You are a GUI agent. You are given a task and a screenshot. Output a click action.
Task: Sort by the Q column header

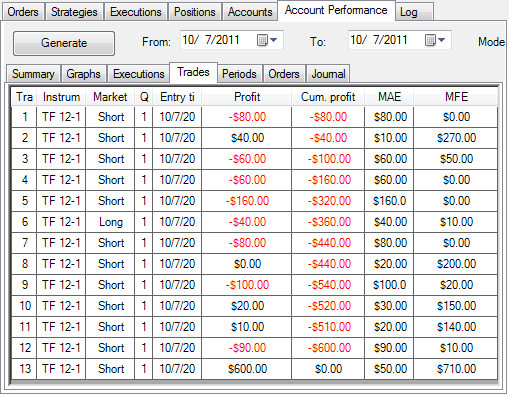click(144, 97)
